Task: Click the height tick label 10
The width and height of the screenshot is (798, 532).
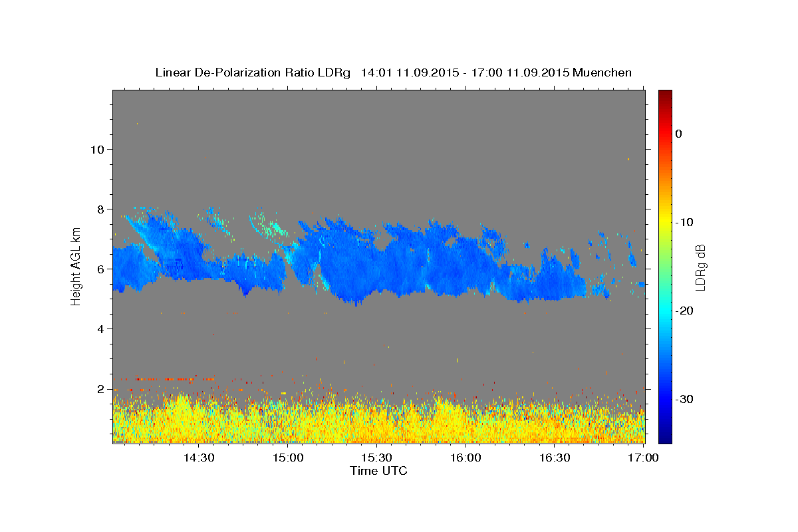Action: (98, 149)
